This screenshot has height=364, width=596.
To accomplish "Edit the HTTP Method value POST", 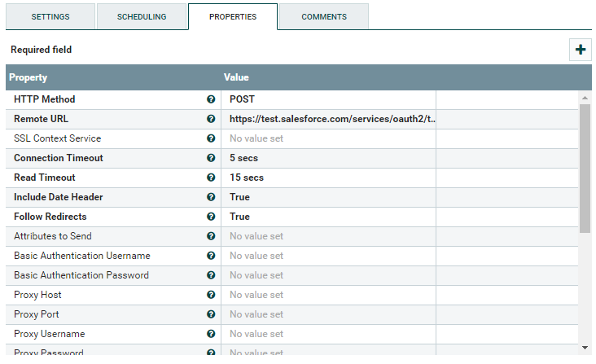I will (328, 99).
